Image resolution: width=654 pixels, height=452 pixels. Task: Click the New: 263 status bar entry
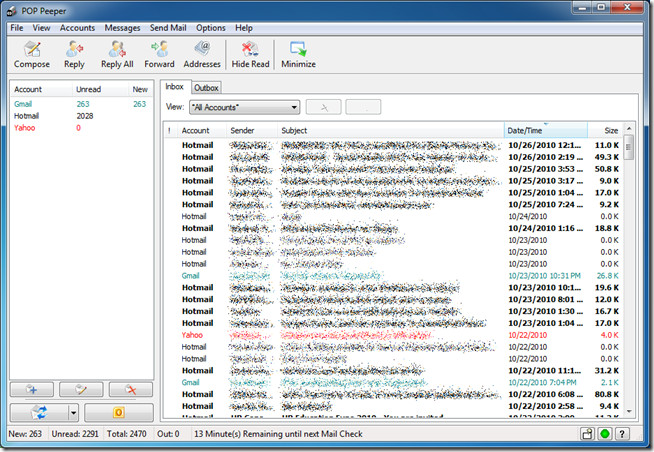[25, 434]
